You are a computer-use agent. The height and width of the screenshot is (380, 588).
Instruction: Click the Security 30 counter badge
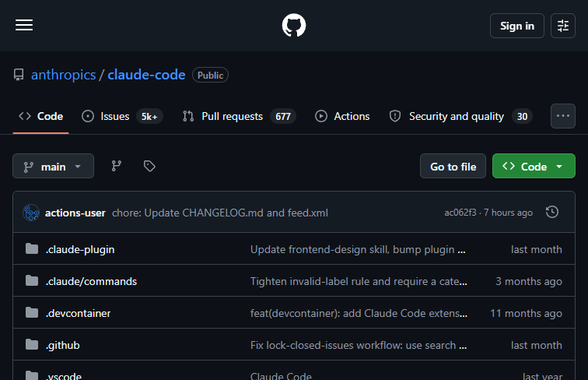[522, 116]
